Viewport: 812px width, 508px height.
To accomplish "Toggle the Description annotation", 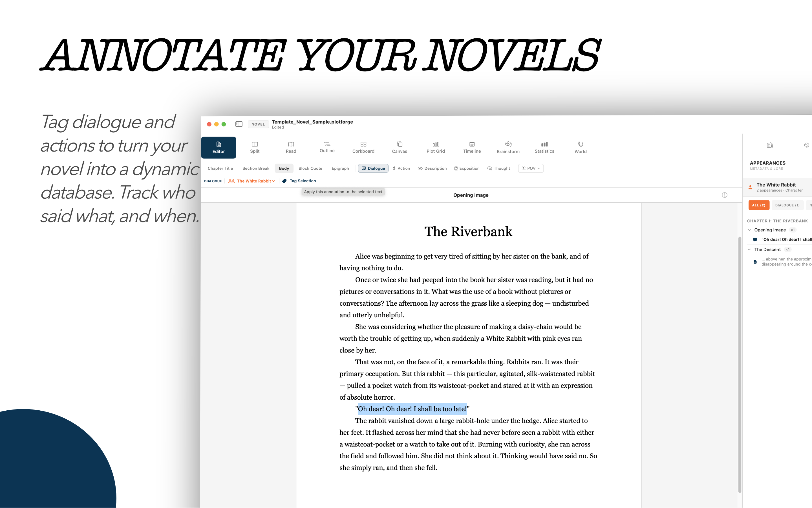I will 432,168.
